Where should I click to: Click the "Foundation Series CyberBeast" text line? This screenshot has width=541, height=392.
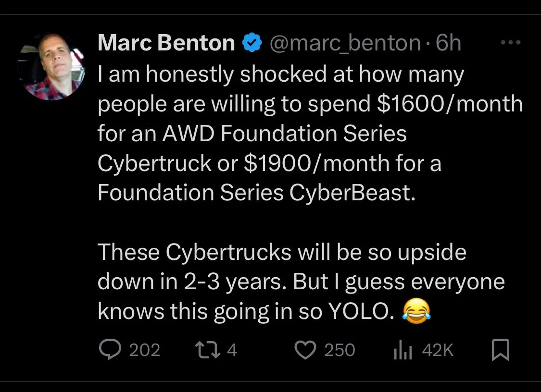(x=255, y=192)
